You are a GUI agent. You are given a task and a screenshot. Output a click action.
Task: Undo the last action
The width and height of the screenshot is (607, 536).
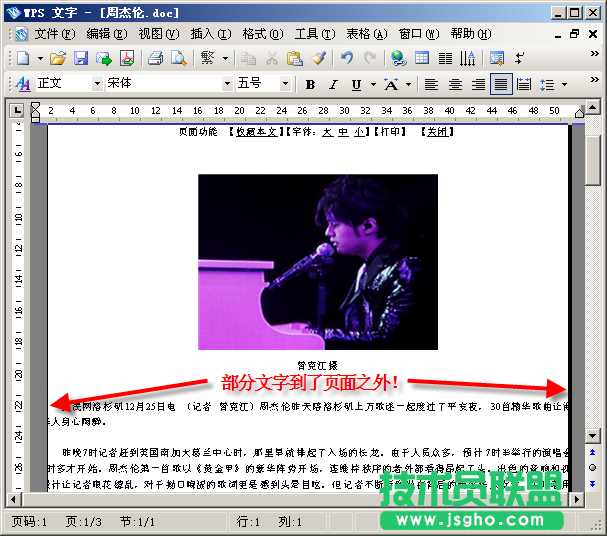coord(347,58)
